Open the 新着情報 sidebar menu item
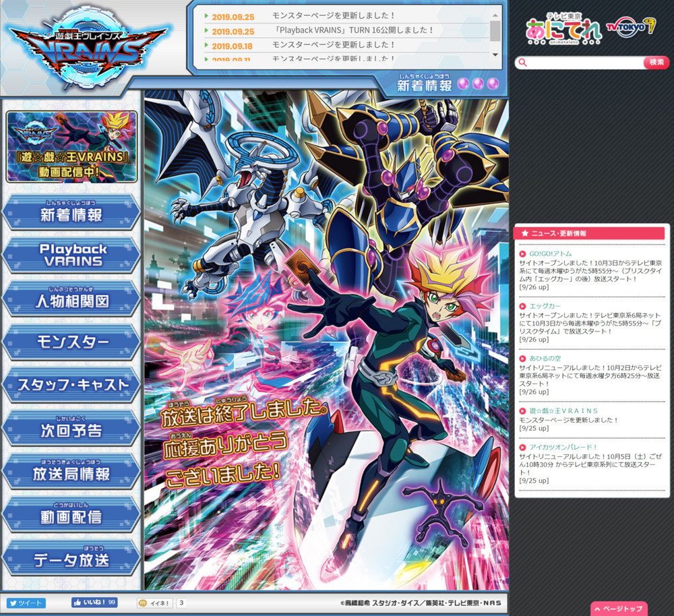 pyautogui.click(x=71, y=214)
